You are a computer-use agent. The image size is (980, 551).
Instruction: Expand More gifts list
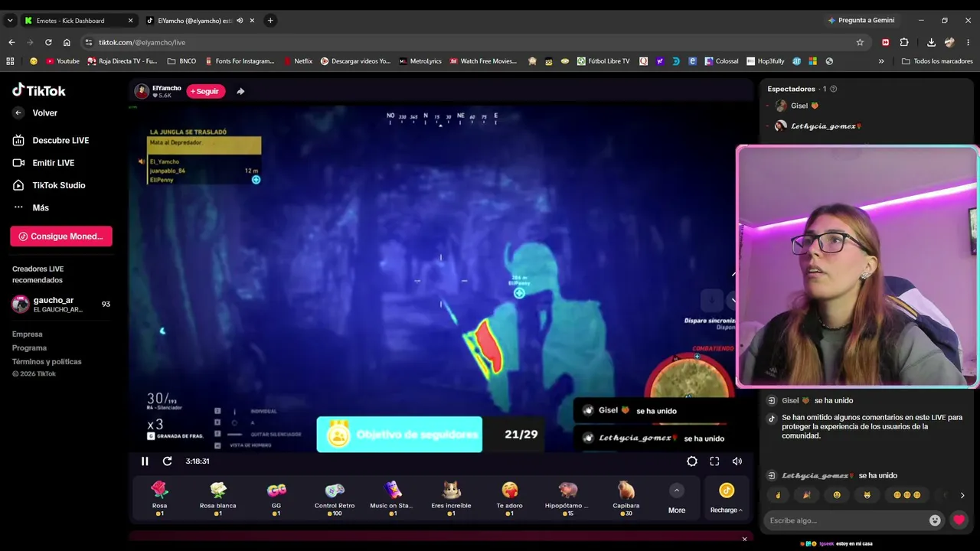(x=677, y=498)
